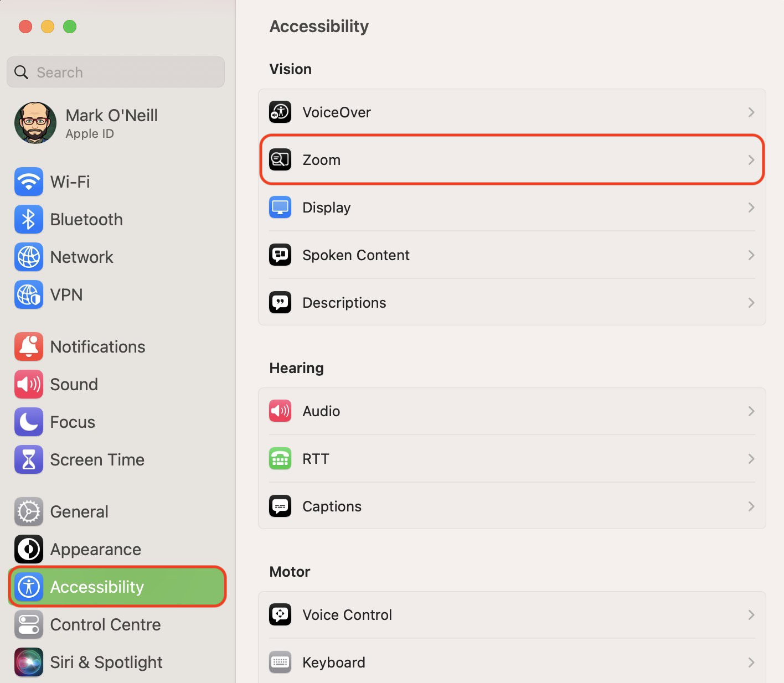Select Control Centre in sidebar
This screenshot has width=784, height=683.
tap(105, 624)
